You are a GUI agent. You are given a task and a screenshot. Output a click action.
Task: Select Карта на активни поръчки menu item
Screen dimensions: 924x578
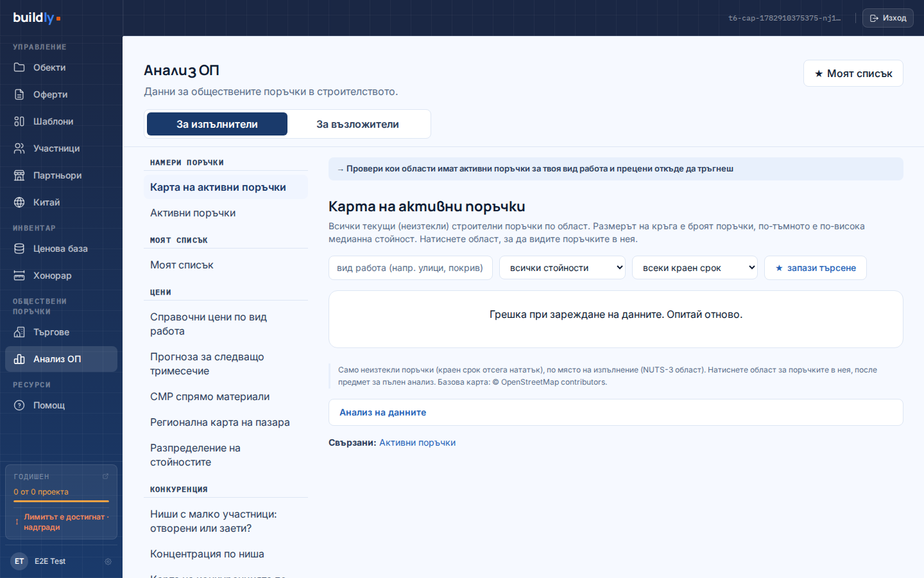tap(226, 187)
